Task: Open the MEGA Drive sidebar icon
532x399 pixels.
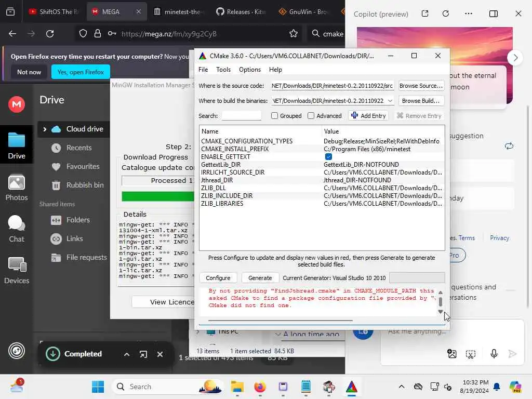Action: click(17, 145)
